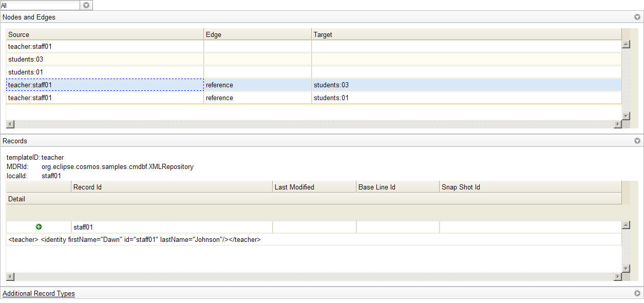
Task: Expand the green plus icon beside staff01 record
Action: point(39,227)
